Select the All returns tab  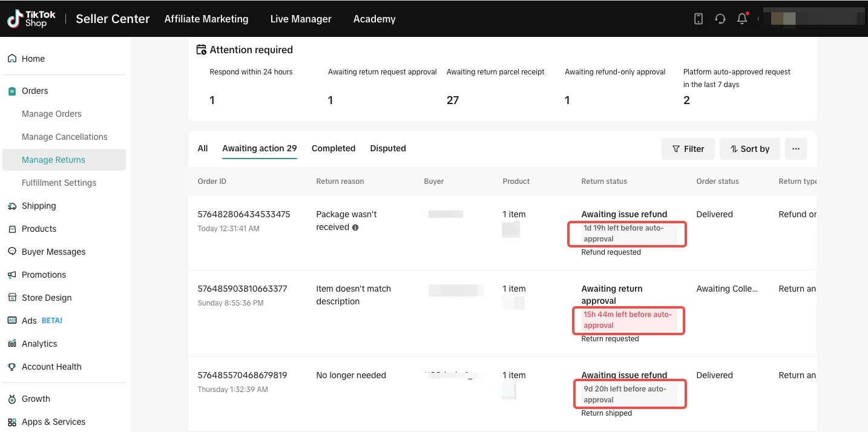point(203,148)
